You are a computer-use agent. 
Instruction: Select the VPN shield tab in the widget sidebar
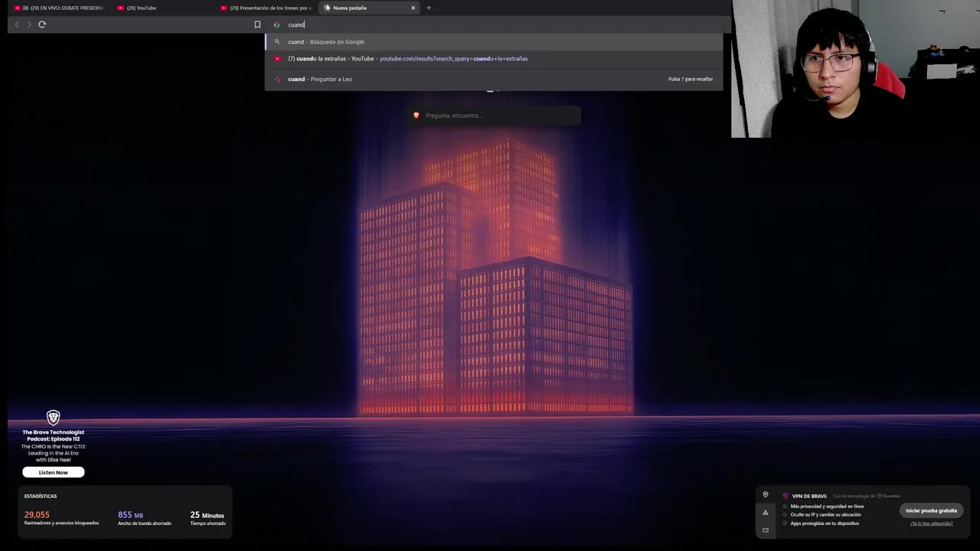(765, 495)
